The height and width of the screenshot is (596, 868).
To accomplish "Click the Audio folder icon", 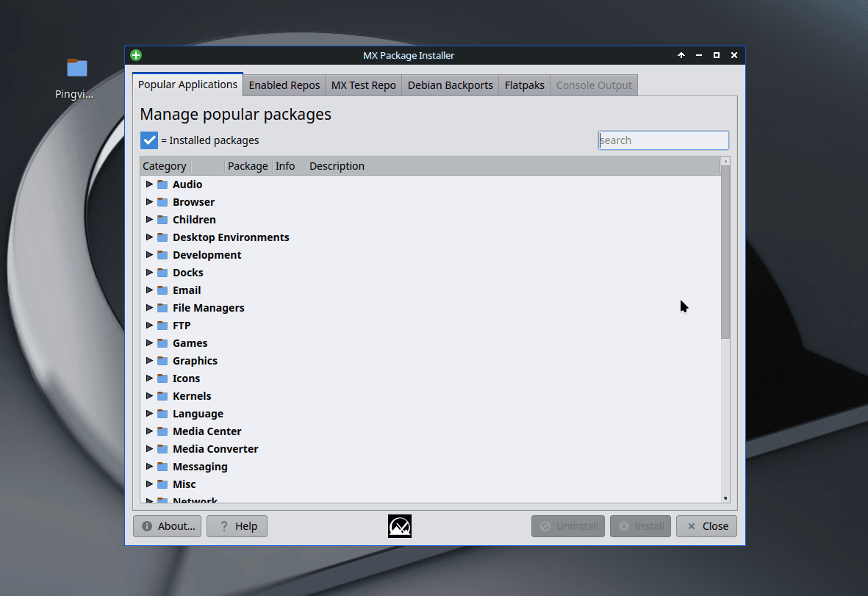I will 162,184.
